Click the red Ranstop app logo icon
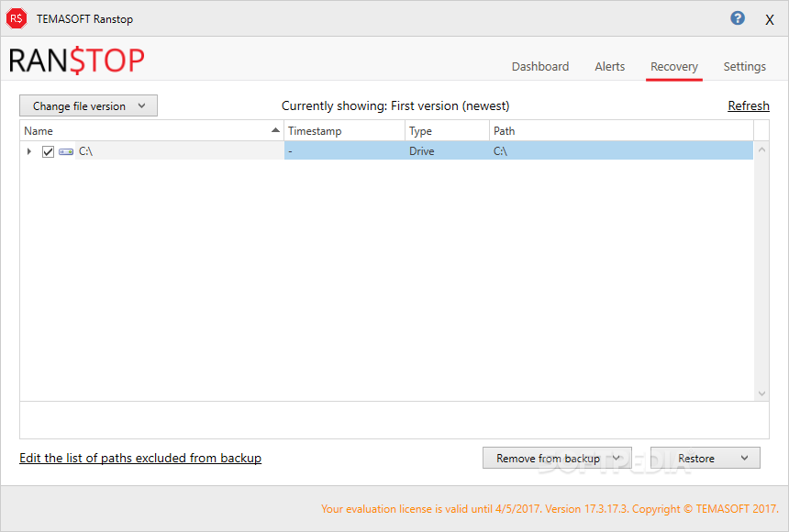The width and height of the screenshot is (789, 532). [x=17, y=18]
